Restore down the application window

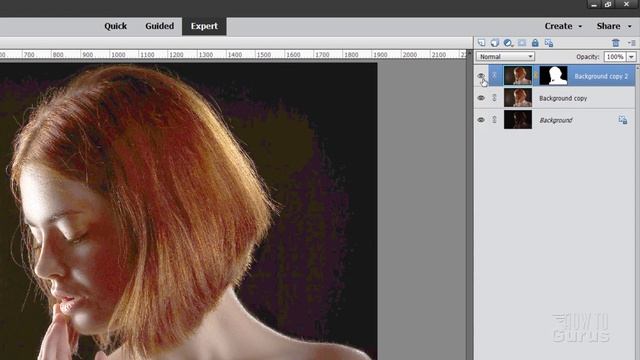tap(608, 4)
